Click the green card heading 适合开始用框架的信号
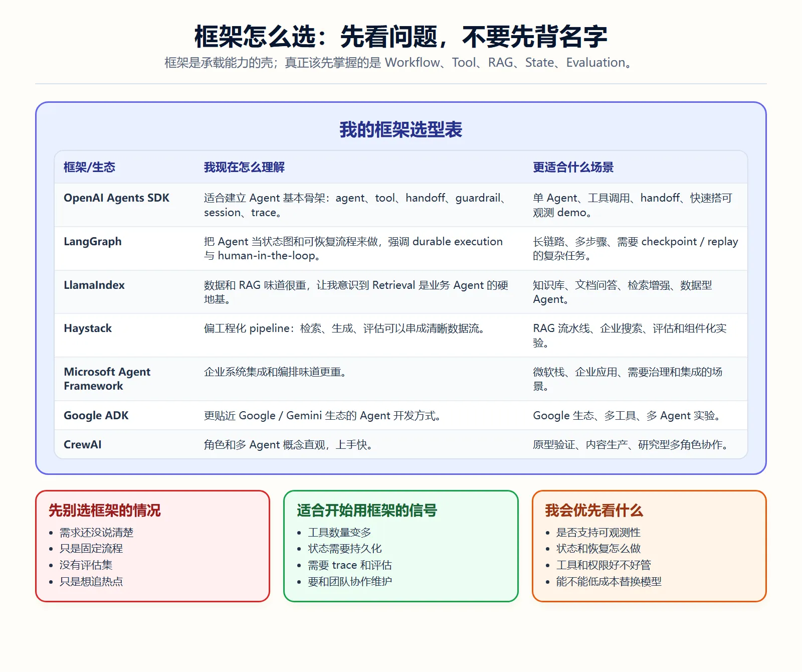The image size is (802, 672). tap(367, 511)
